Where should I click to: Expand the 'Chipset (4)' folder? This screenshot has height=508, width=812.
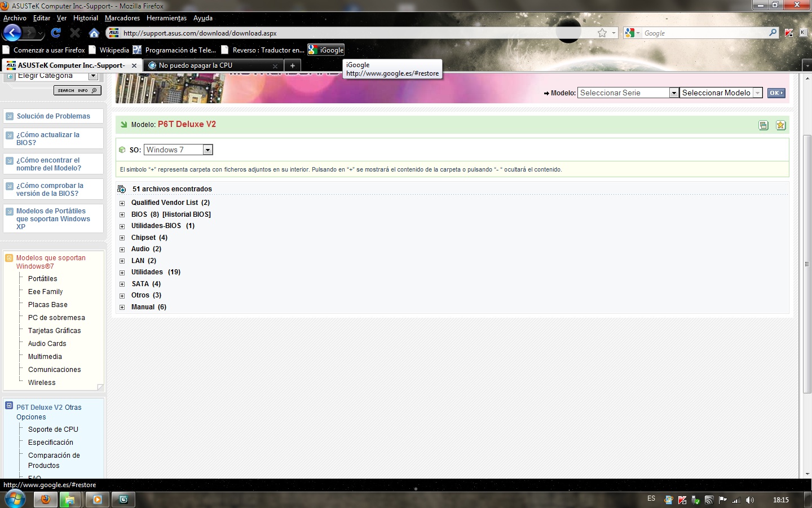click(x=122, y=238)
